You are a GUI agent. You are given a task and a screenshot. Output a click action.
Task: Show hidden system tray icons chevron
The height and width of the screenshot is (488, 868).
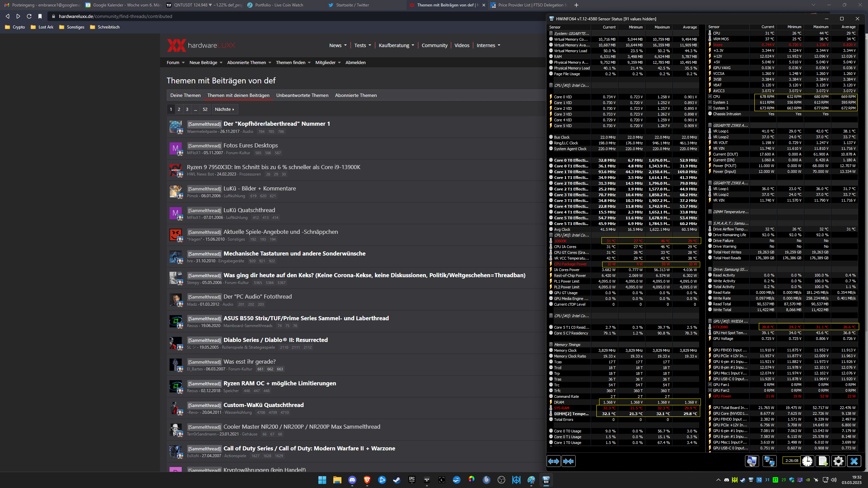pos(718,480)
